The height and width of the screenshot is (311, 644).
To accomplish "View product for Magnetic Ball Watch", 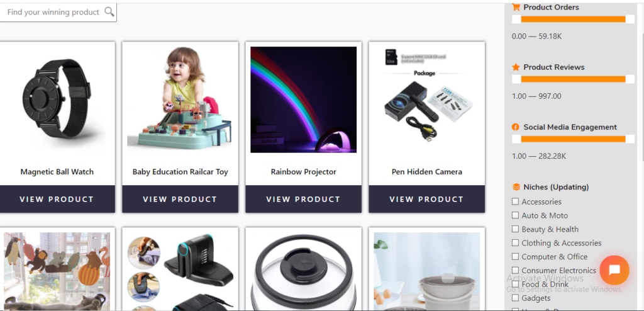I will tap(57, 199).
